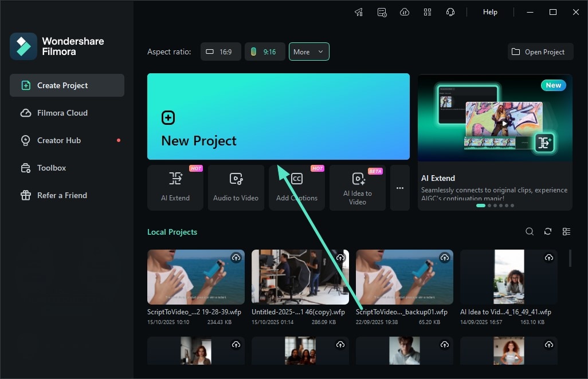The image size is (588, 379).
Task: Open the Help menu
Action: pos(490,11)
